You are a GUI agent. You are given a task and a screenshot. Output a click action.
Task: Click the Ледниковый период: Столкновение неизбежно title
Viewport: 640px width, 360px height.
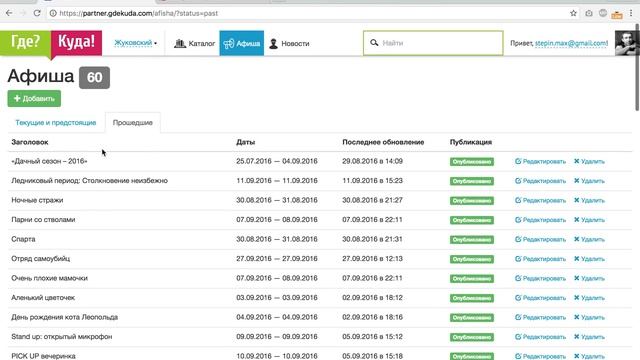coord(89,180)
